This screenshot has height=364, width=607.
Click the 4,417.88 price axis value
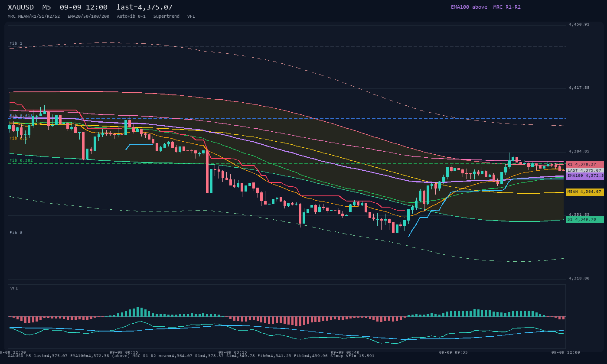[579, 88]
